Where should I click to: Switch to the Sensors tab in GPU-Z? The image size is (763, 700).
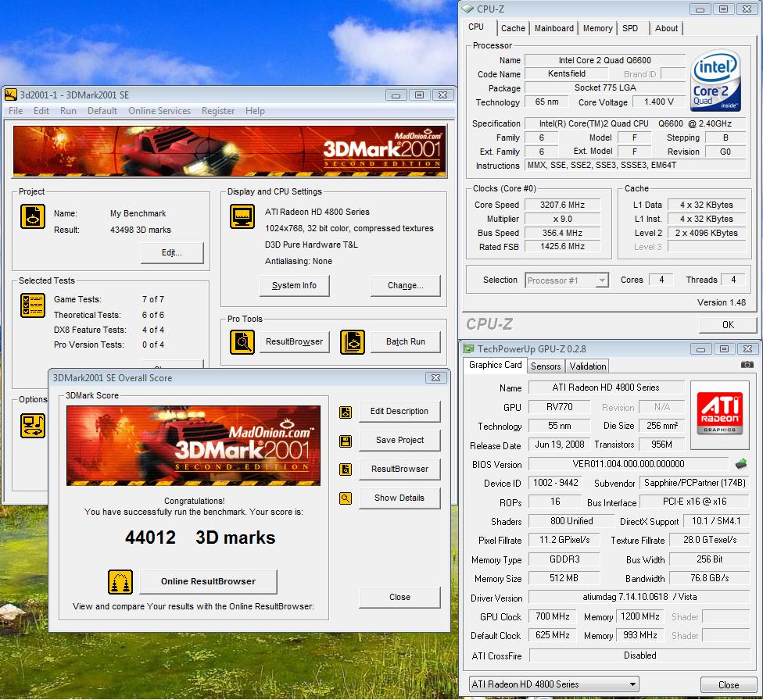pyautogui.click(x=546, y=366)
